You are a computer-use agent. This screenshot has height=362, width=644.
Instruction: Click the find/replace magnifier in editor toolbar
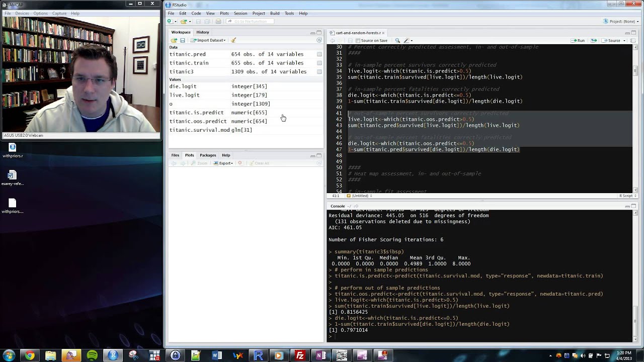(397, 40)
